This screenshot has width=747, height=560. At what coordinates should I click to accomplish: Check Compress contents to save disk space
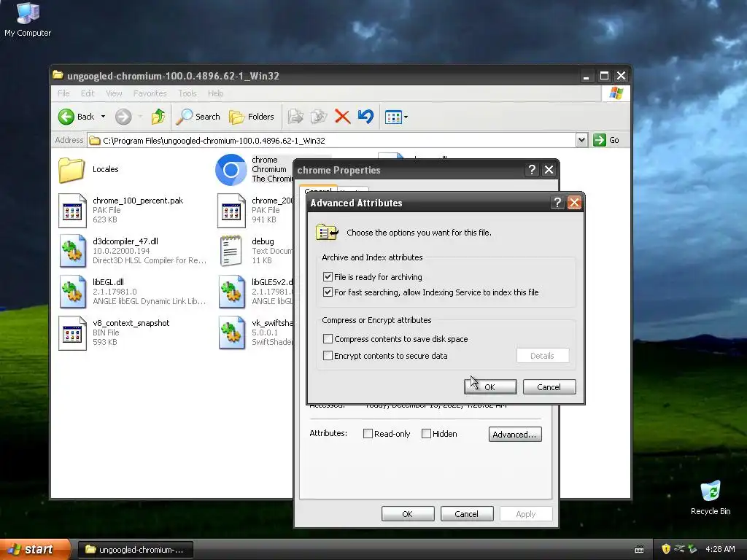click(x=328, y=338)
